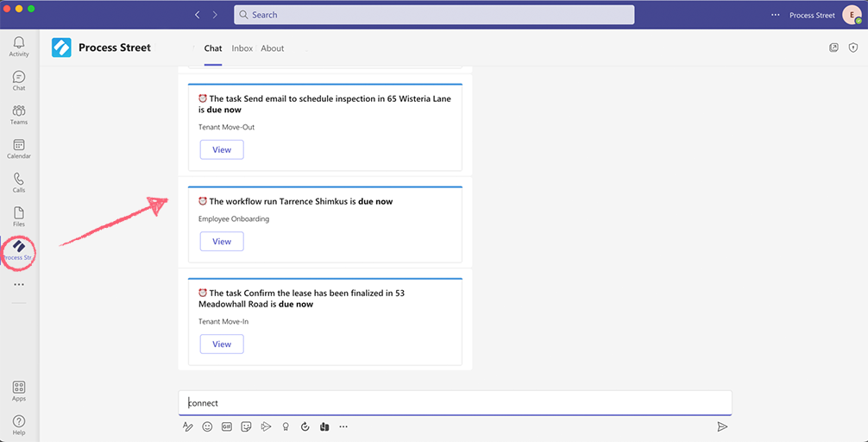Click the Search box in title bar

(434, 15)
